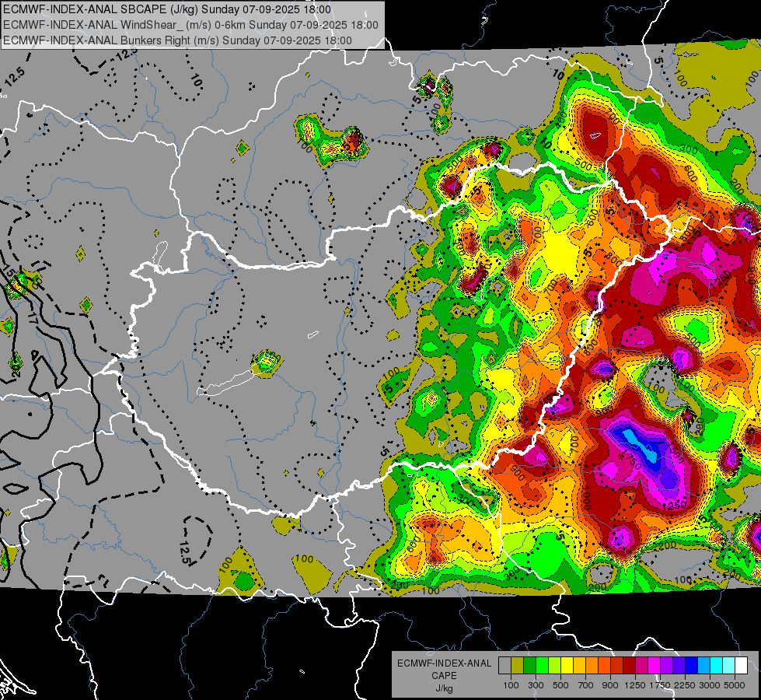The height and width of the screenshot is (700, 761).
Task: Click the pure blue legend swatch
Action: tap(692, 666)
